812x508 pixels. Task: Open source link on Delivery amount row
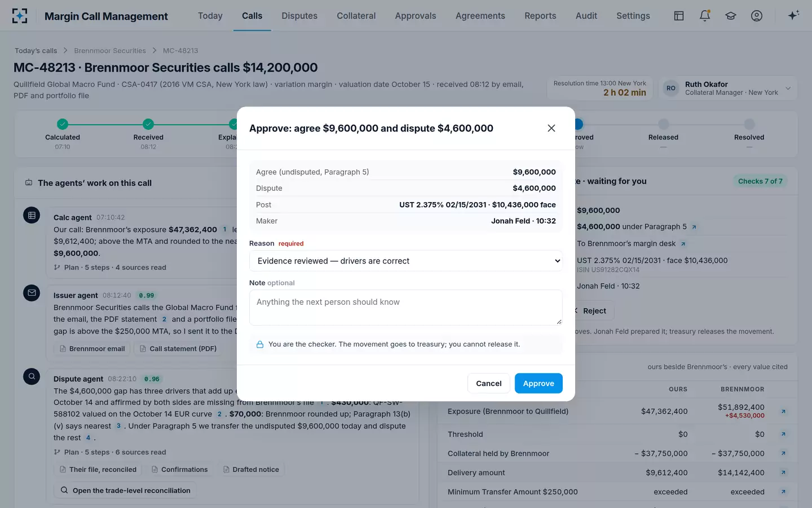[783, 472]
